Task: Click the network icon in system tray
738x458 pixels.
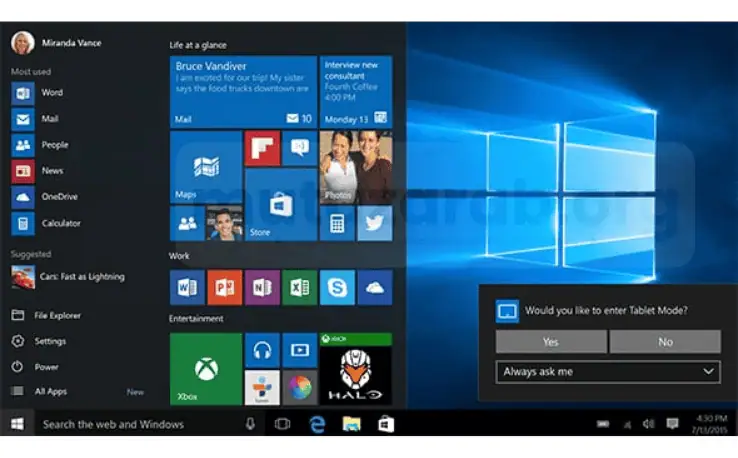Action: click(x=627, y=425)
